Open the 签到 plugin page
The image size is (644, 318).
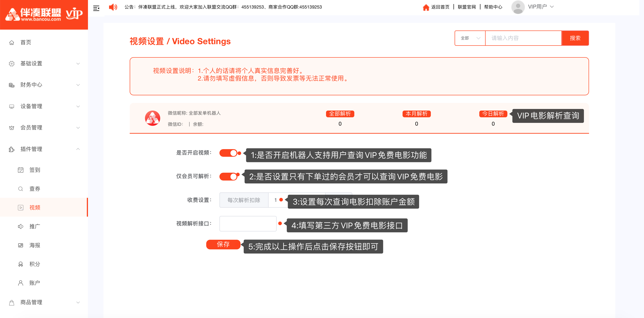tap(44, 170)
